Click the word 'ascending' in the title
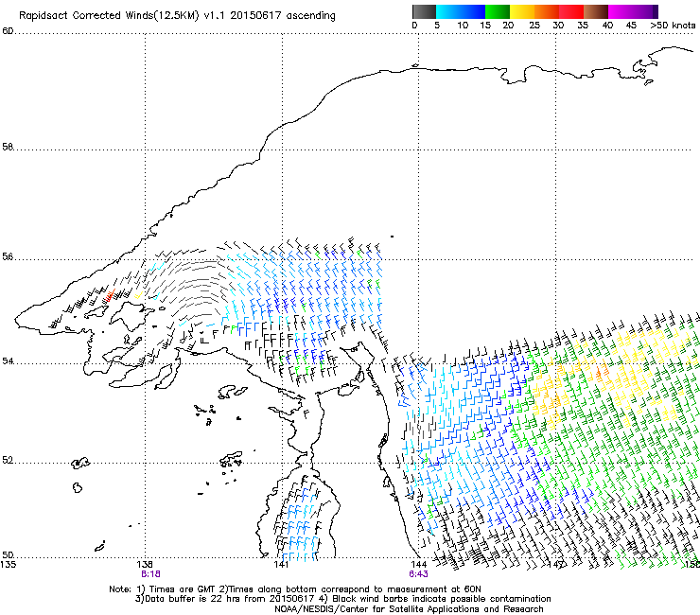 pyautogui.click(x=310, y=16)
